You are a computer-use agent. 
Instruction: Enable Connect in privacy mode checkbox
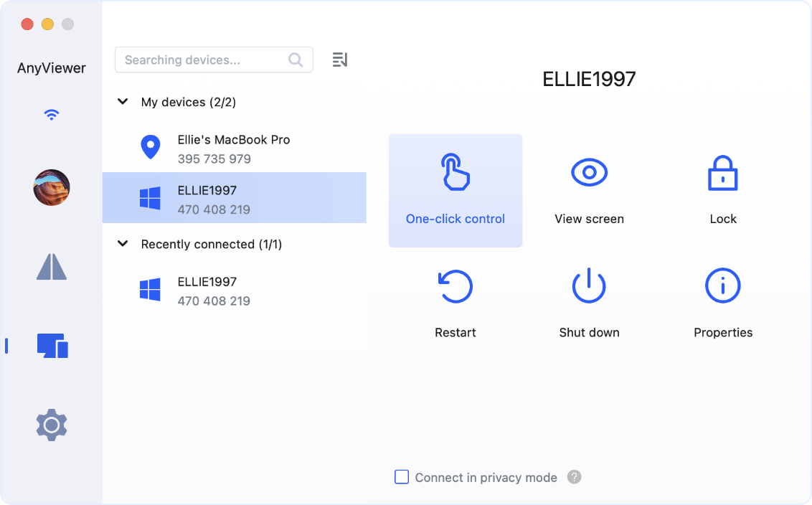click(x=402, y=477)
